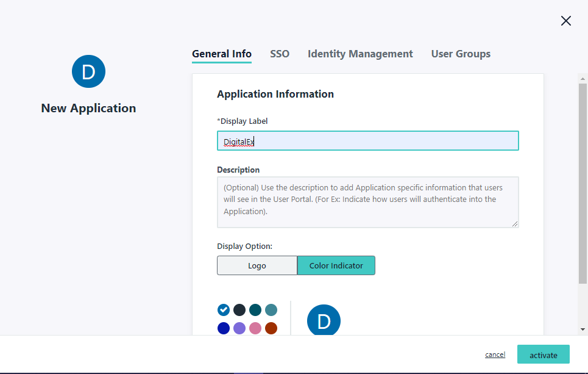
Task: Select the Color Indicator display option
Action: point(336,265)
